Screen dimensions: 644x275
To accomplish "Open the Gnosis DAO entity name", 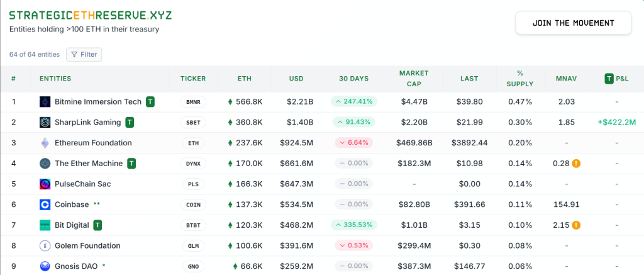I will (x=76, y=266).
